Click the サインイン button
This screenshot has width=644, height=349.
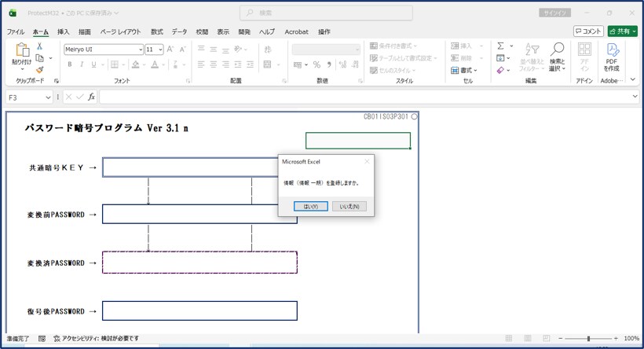click(x=555, y=13)
